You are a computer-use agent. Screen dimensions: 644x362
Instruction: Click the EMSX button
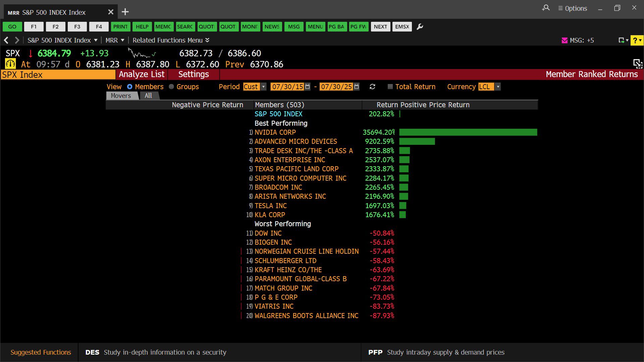tap(402, 27)
